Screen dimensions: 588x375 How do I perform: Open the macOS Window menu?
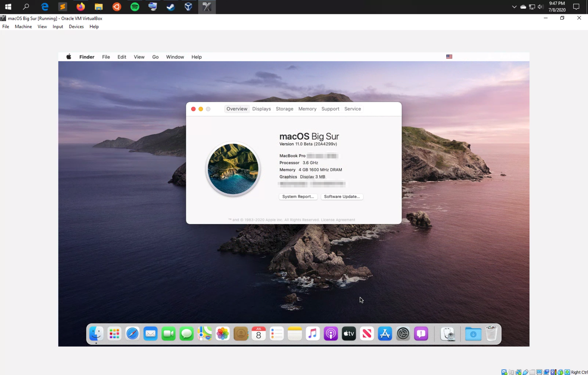click(x=175, y=57)
